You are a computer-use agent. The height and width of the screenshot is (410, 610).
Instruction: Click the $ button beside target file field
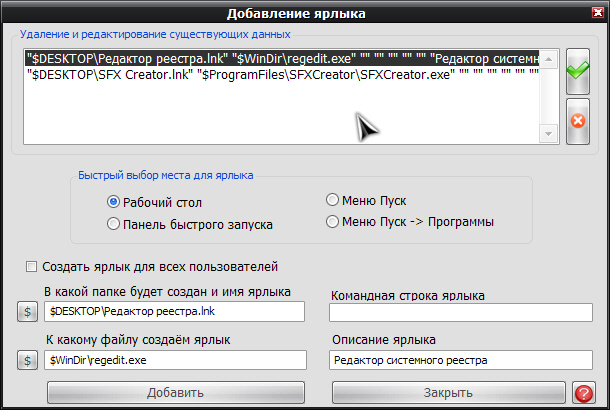pos(27,360)
